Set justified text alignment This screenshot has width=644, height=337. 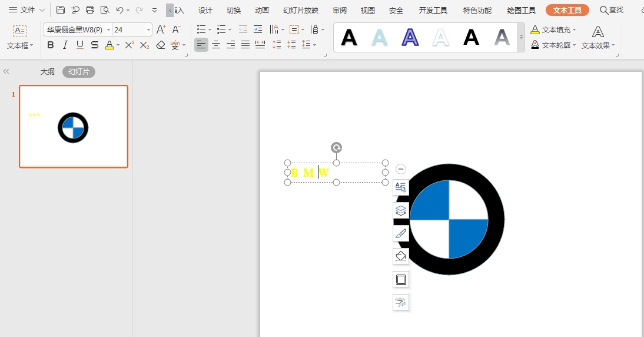point(245,44)
